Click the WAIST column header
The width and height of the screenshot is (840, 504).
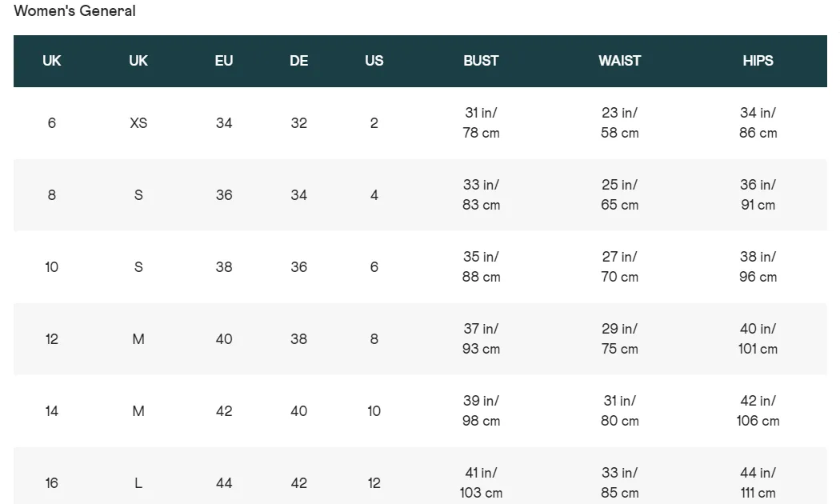pyautogui.click(x=619, y=61)
